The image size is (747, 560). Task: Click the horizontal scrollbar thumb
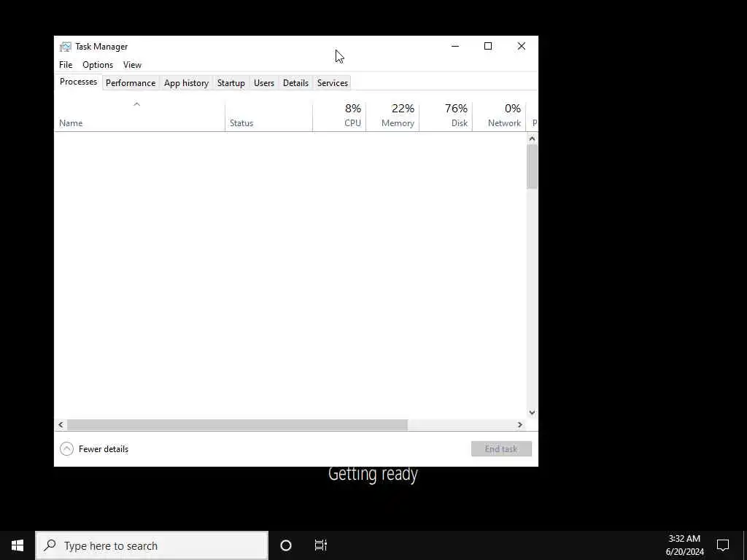pos(237,425)
